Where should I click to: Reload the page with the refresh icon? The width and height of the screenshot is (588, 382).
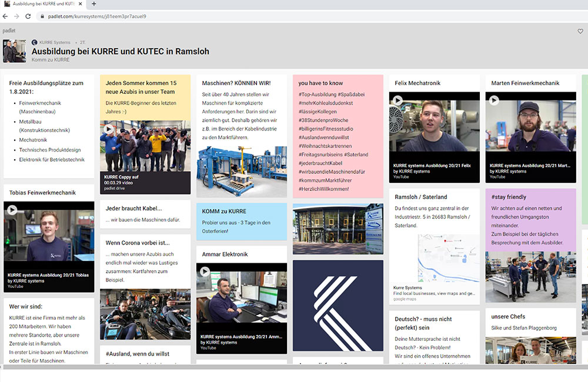pyautogui.click(x=28, y=16)
